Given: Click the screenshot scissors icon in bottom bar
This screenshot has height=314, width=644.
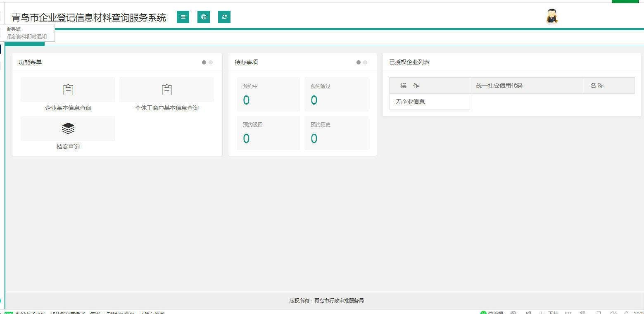Looking at the screenshot, I should pos(529,313).
